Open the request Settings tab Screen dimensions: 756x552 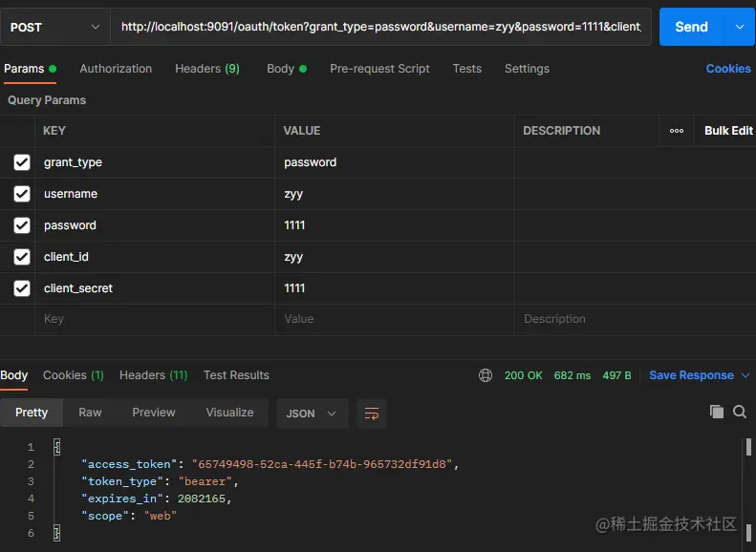527,69
